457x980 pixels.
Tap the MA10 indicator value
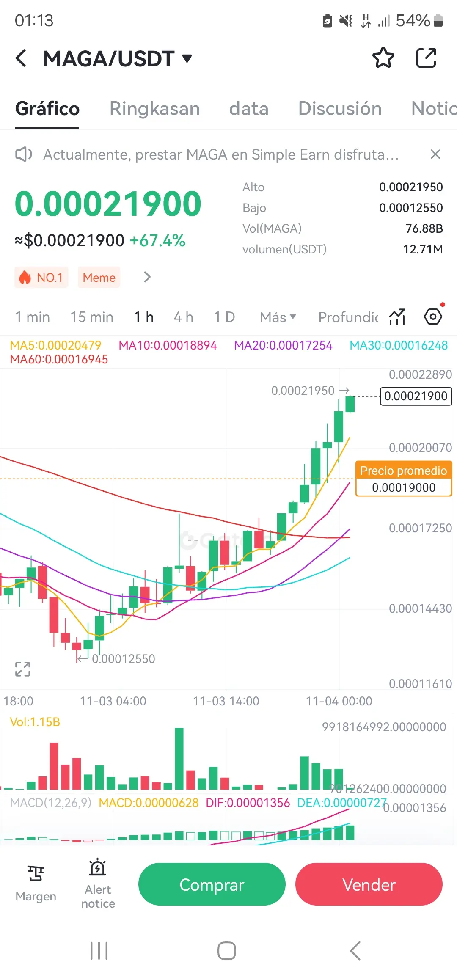coord(168,345)
